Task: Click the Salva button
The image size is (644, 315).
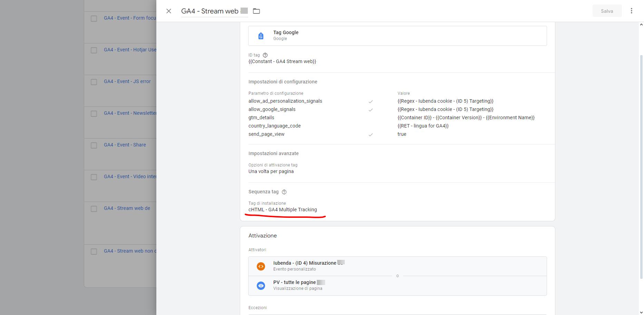Action: point(607,11)
